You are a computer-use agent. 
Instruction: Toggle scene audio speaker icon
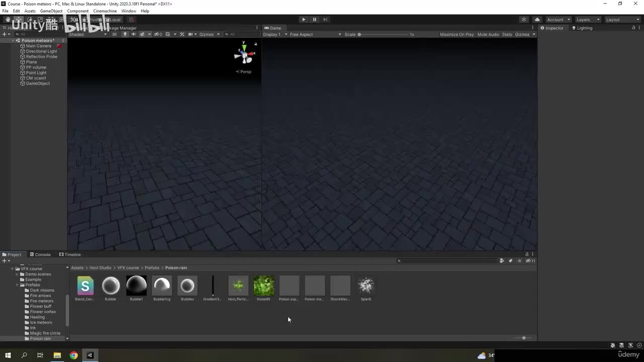tap(133, 34)
